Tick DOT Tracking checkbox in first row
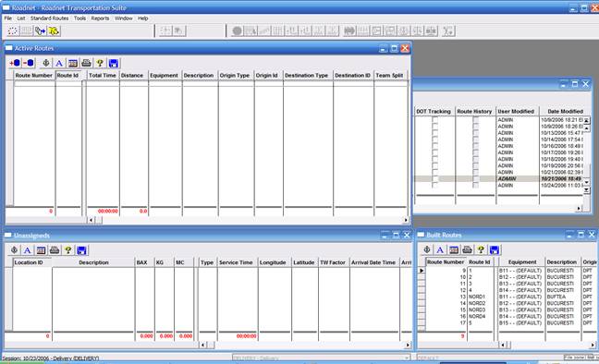Image resolution: width=599 pixels, height=364 pixels. tap(434, 119)
